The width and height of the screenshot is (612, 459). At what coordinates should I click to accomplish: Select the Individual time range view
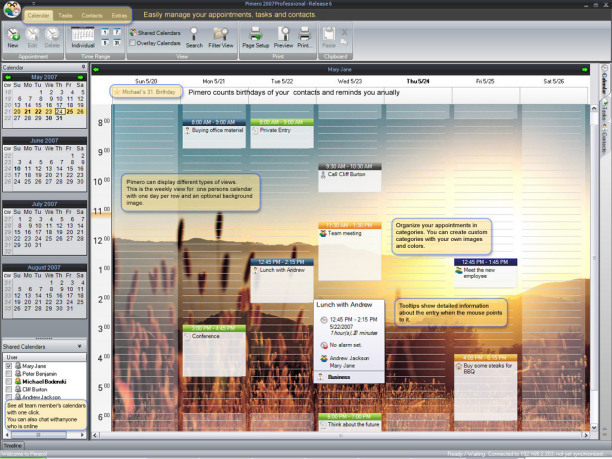pyautogui.click(x=83, y=37)
